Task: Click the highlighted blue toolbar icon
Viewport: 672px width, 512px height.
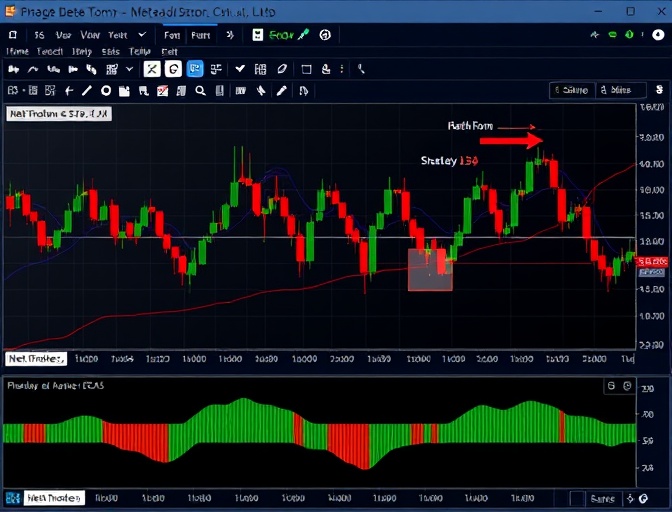Action: click(x=195, y=69)
